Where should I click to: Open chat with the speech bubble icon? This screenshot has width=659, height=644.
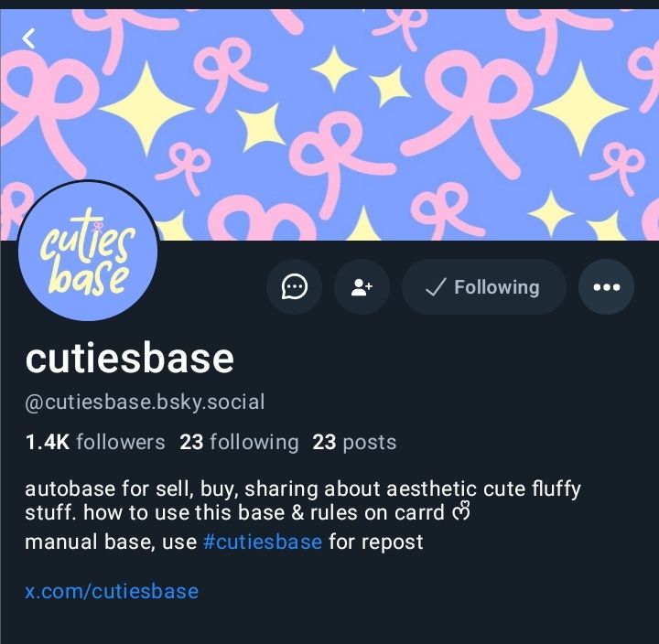click(x=294, y=287)
